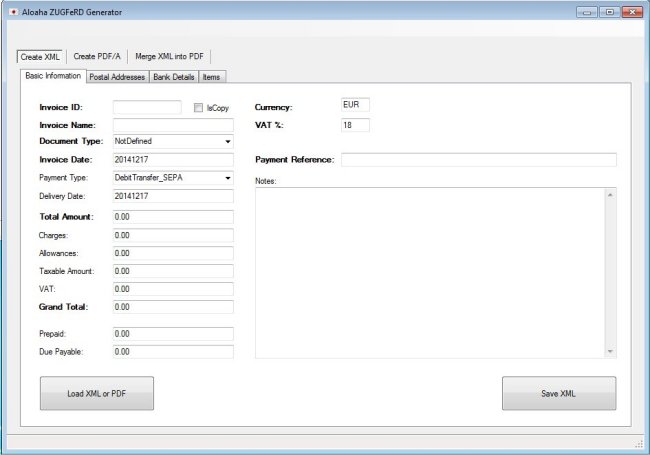The image size is (650, 455).
Task: Expand the Payment Type dropdown
Action: pos(228,178)
